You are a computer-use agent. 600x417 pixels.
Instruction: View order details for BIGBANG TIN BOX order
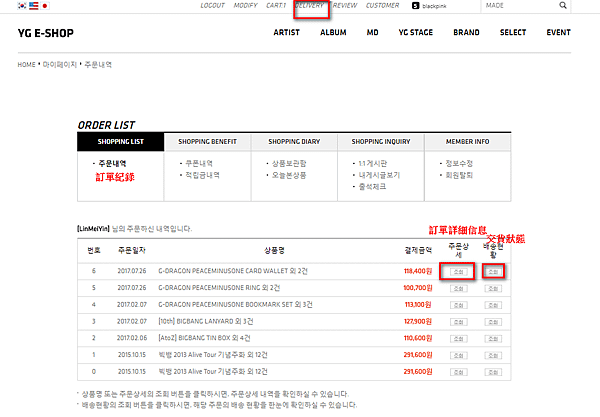[x=458, y=339]
